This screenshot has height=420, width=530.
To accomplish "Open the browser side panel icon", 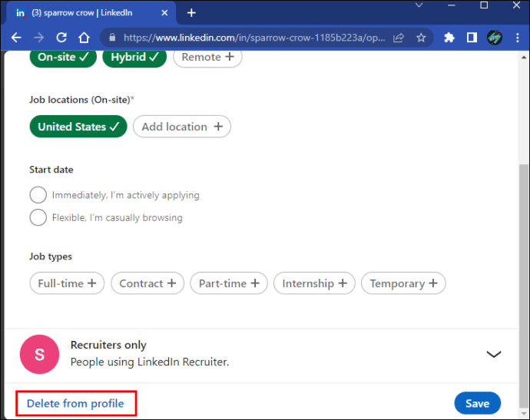I will pyautogui.click(x=472, y=38).
